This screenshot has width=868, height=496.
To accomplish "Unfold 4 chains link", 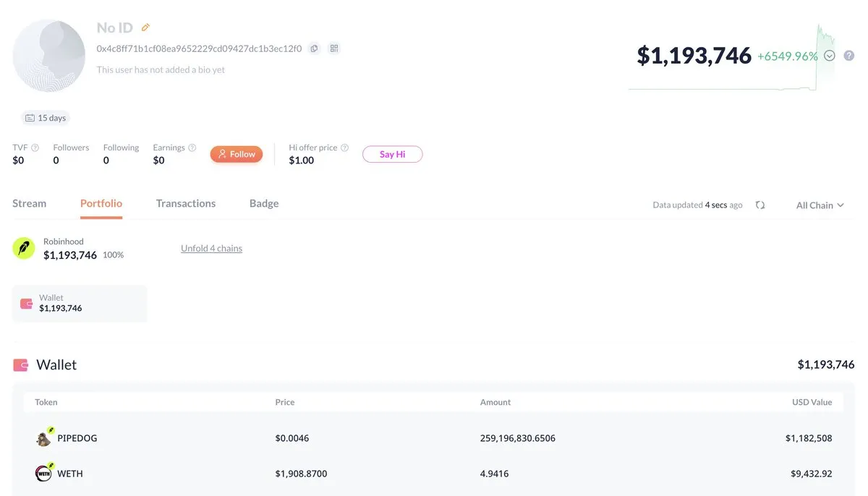I will (211, 248).
